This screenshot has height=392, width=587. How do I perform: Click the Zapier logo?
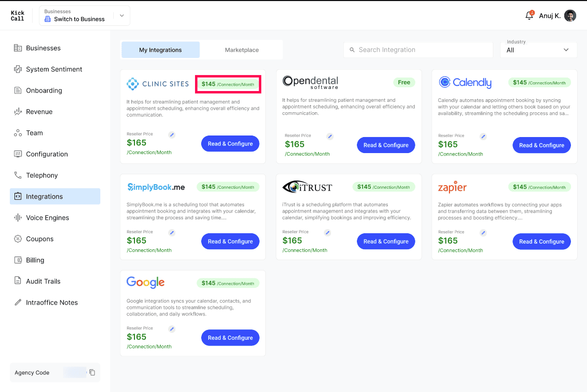tap(452, 187)
